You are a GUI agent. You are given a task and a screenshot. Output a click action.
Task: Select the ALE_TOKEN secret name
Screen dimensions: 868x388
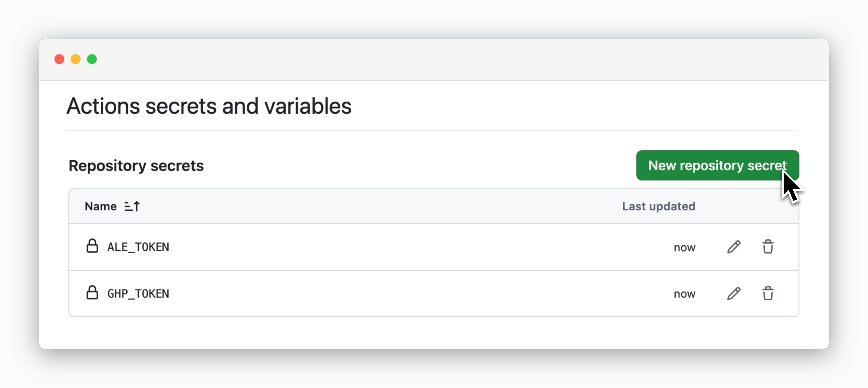pos(138,247)
